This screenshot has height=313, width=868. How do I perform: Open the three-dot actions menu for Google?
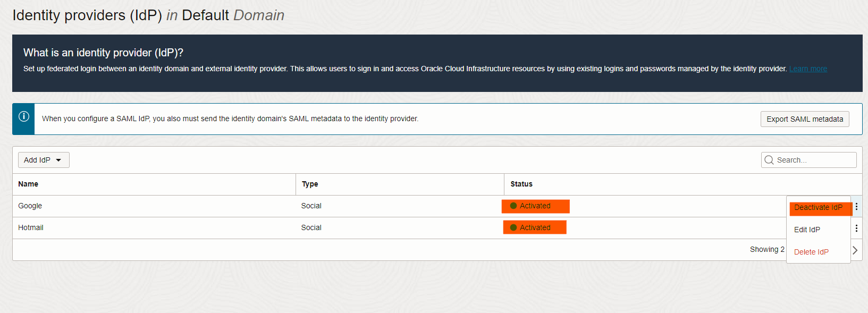click(x=856, y=206)
